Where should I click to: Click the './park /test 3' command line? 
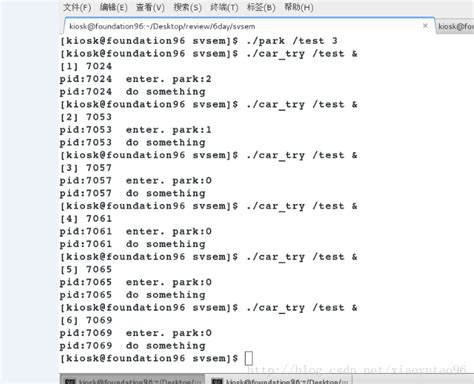tap(199, 41)
